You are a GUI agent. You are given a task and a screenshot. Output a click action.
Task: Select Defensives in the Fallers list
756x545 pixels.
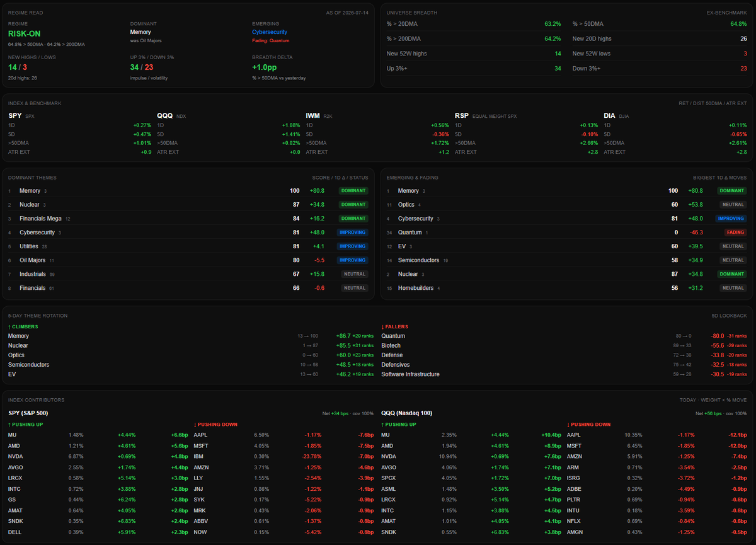(x=396, y=365)
